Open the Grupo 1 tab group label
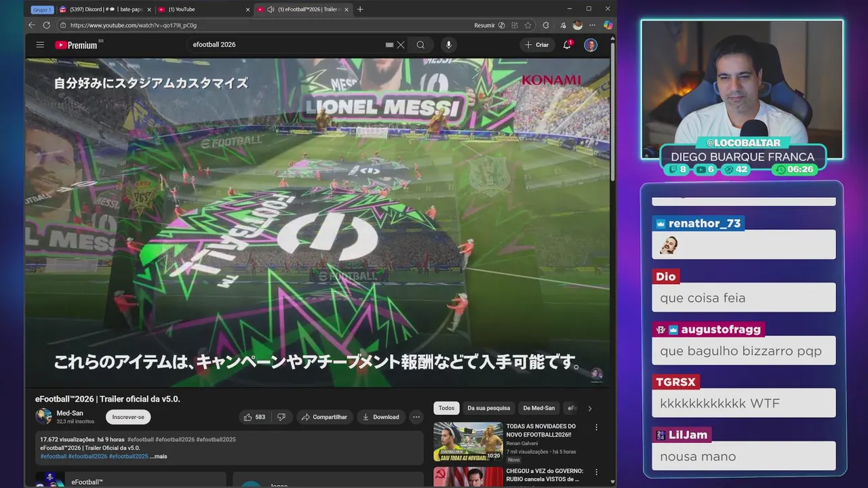Screen dimensions: 868x488 click(x=41, y=9)
